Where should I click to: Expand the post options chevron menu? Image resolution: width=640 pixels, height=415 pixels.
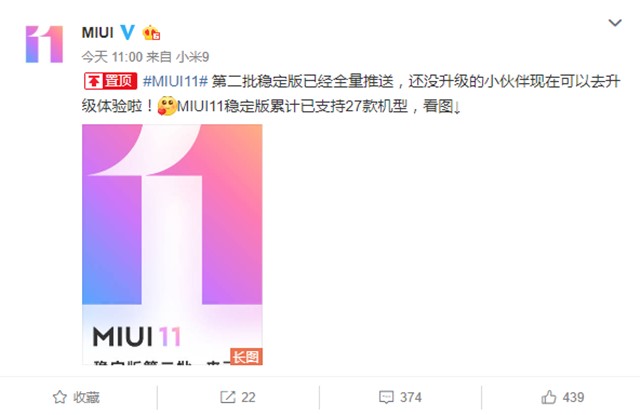point(615,22)
